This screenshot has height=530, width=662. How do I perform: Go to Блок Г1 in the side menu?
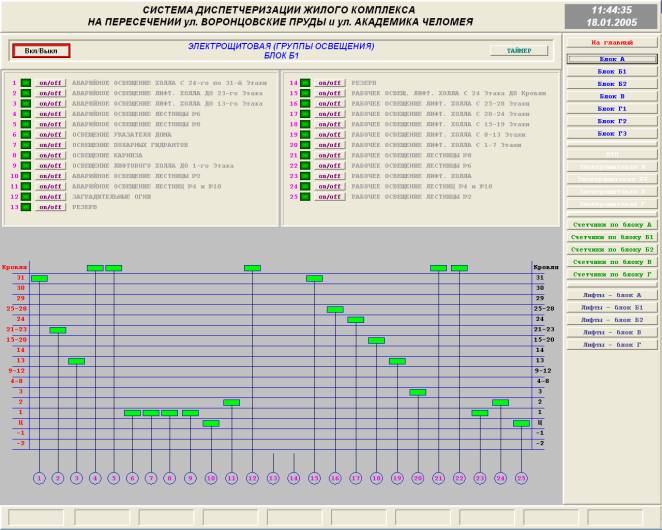pyautogui.click(x=611, y=109)
